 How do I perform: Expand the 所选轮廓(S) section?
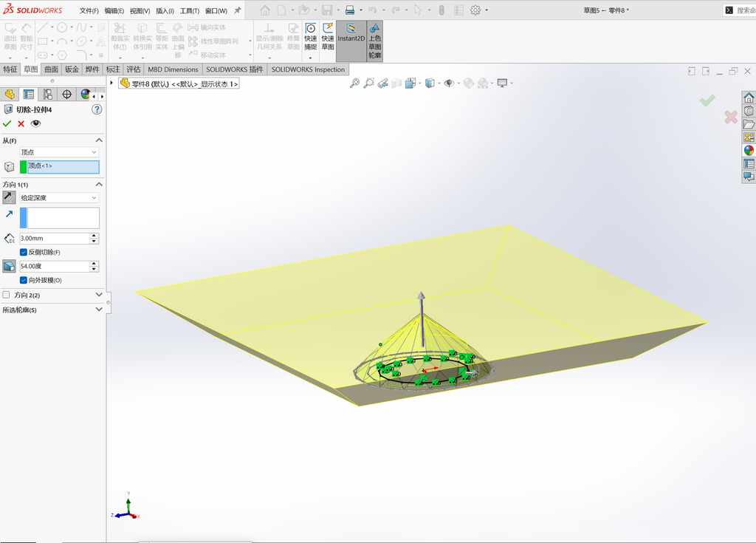coord(99,310)
